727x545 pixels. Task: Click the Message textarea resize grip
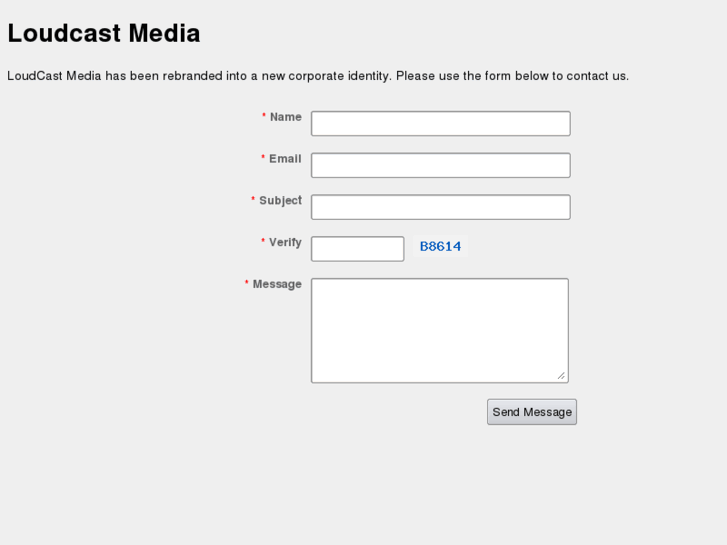tap(561, 376)
